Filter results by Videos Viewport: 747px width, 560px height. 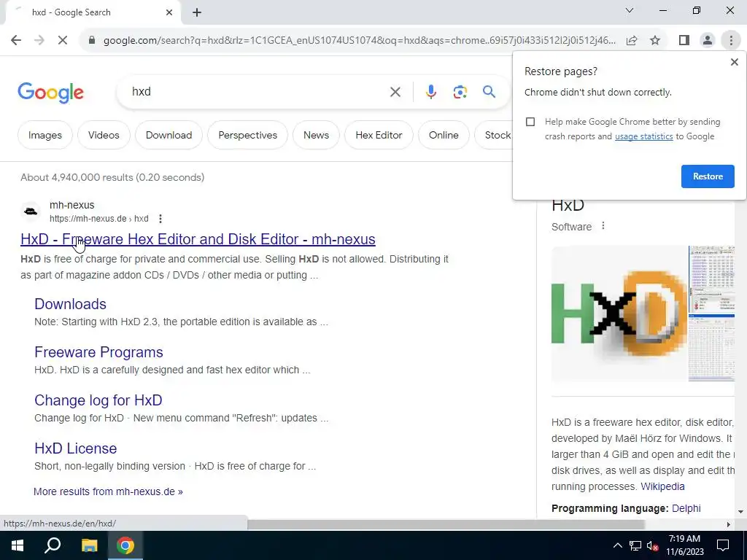pyautogui.click(x=104, y=135)
